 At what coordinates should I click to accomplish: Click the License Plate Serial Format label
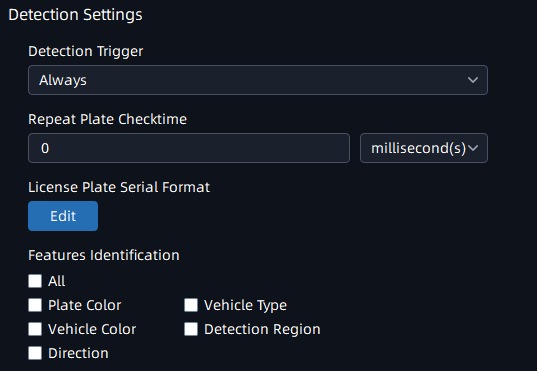pos(119,187)
